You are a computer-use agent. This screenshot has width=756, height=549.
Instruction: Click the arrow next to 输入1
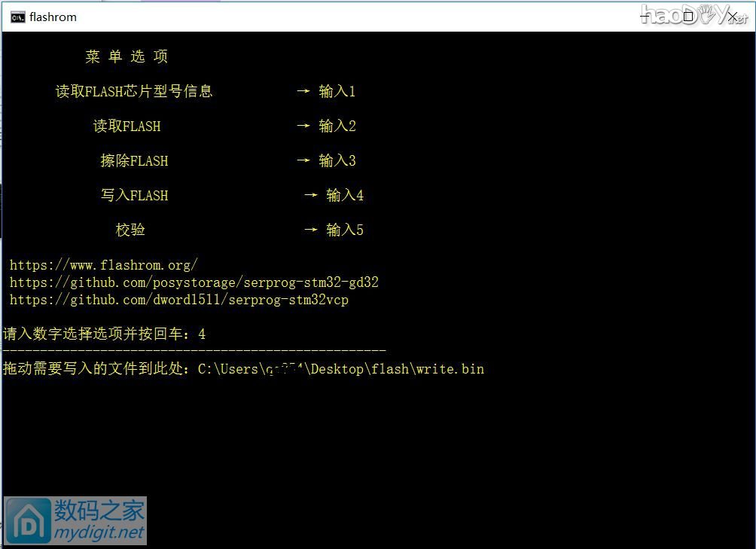click(x=303, y=90)
